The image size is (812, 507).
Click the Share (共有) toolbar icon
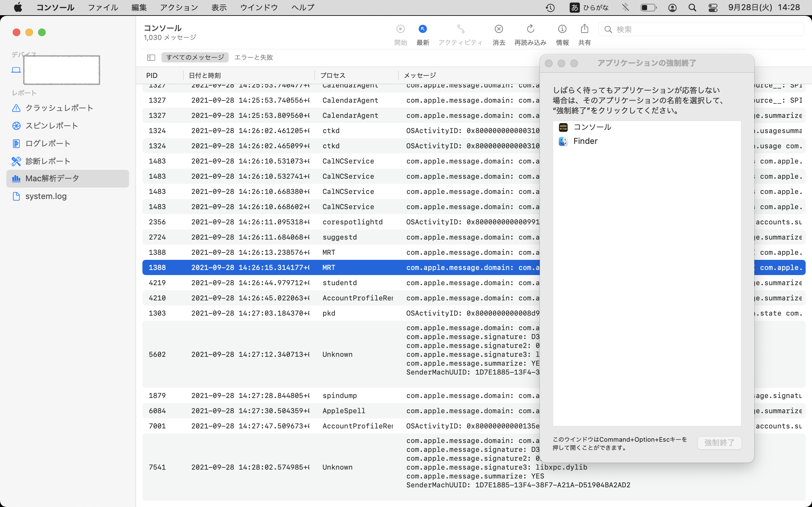pyautogui.click(x=584, y=29)
